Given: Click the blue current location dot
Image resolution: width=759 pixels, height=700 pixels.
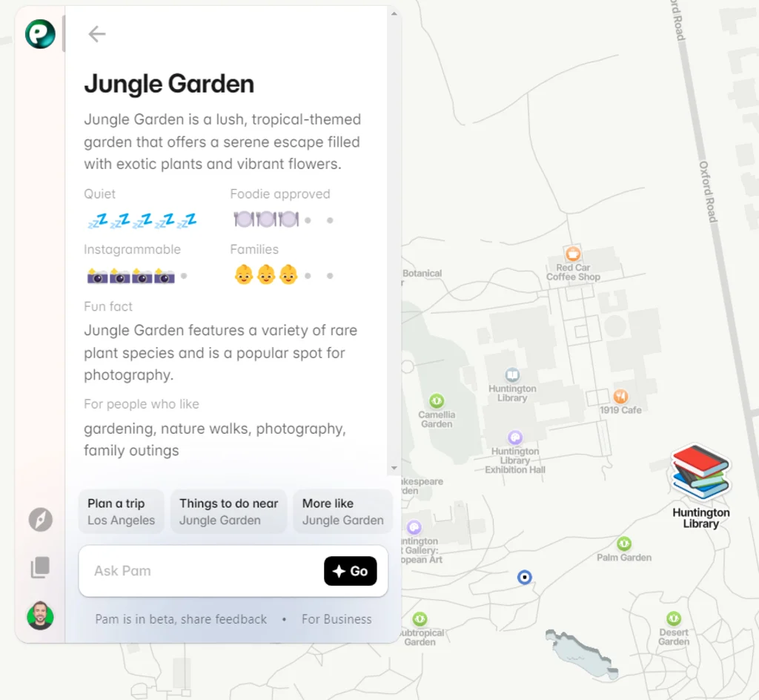Looking at the screenshot, I should point(525,577).
